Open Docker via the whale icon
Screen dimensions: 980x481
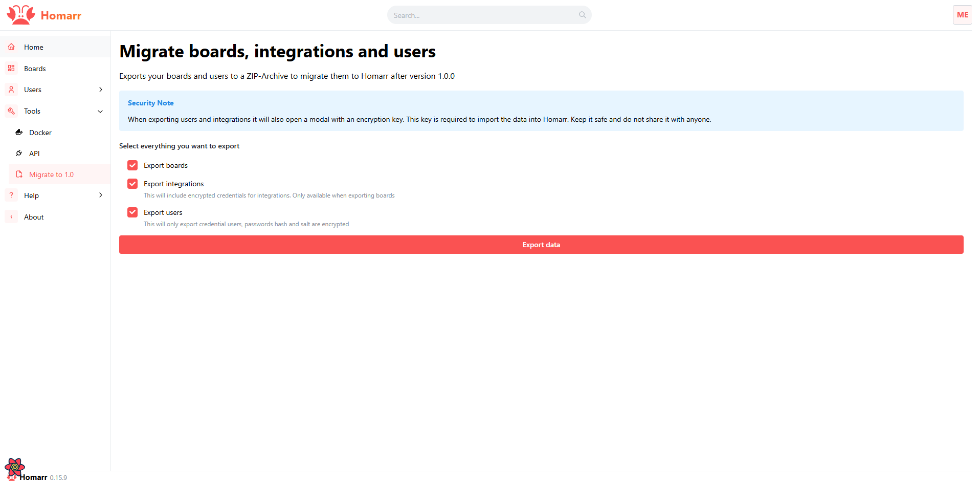[x=19, y=132]
